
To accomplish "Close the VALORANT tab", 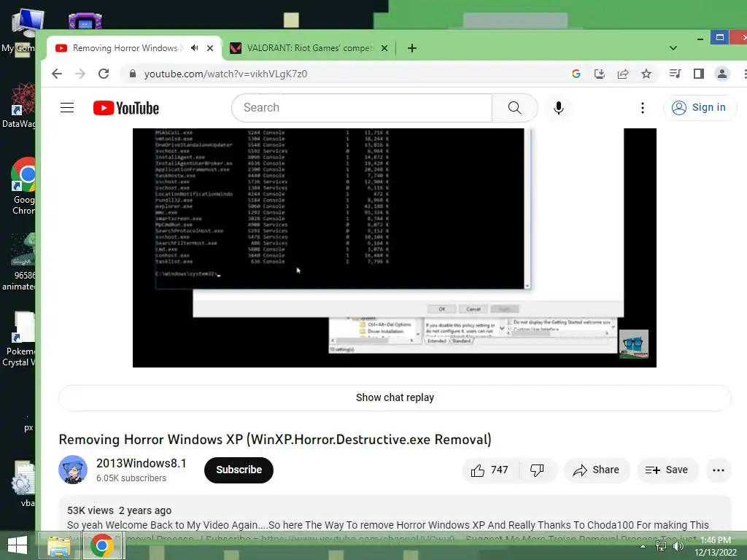I will [384, 48].
